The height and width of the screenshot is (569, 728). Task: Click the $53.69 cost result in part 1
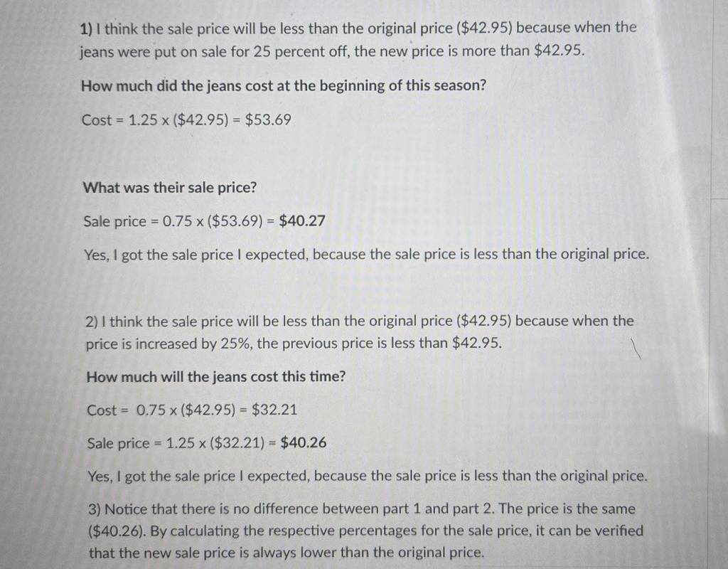(268, 120)
